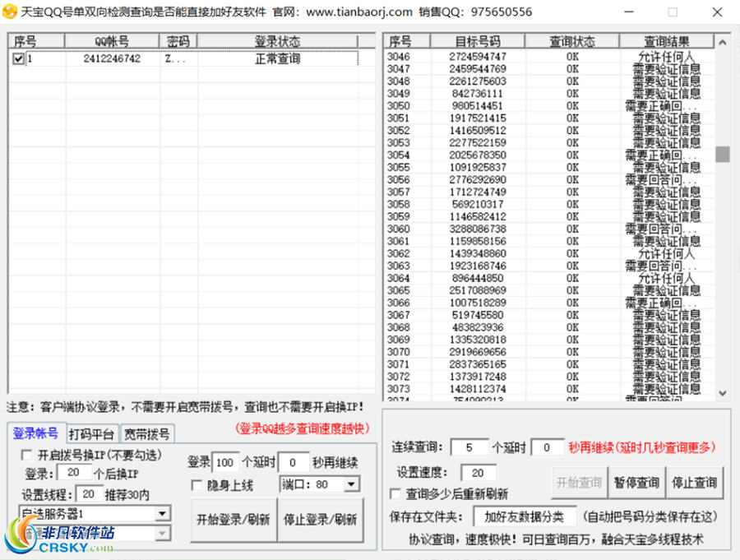Select target number 2025678350
This screenshot has width=740, height=560.
click(x=478, y=155)
